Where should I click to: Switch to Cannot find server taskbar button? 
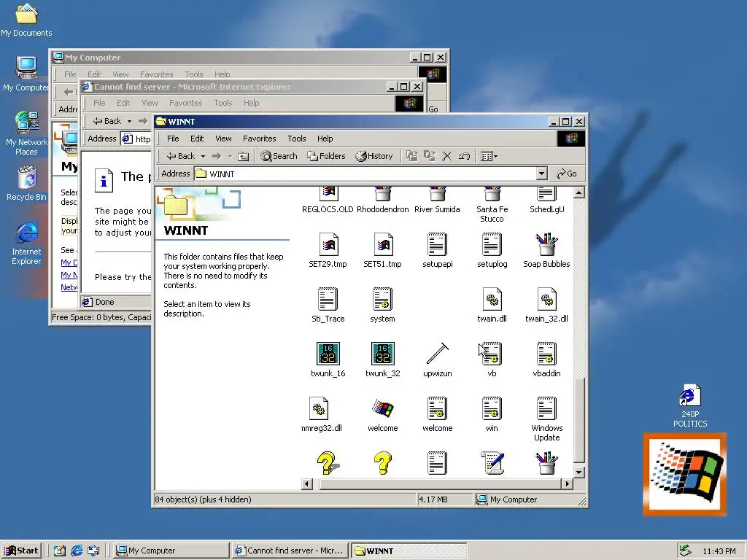tap(290, 551)
